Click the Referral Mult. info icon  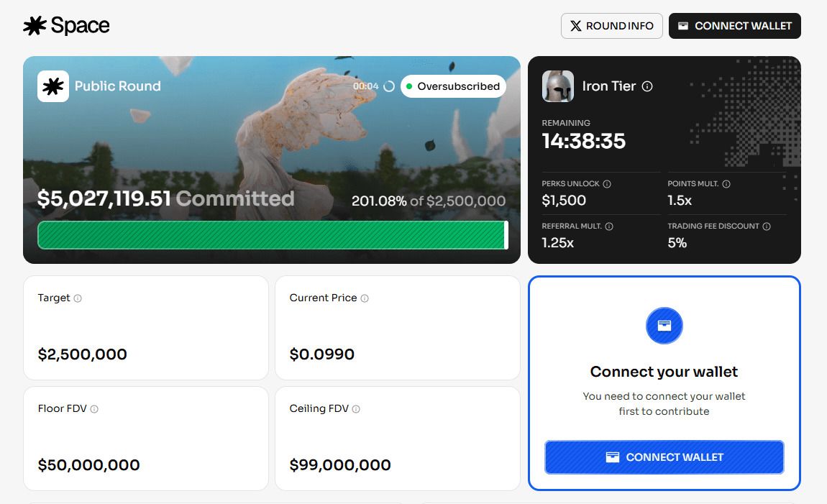coord(609,226)
